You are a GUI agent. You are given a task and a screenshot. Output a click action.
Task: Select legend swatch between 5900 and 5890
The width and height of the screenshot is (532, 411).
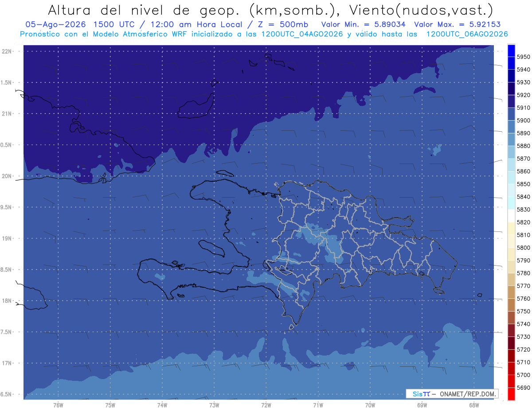point(511,127)
